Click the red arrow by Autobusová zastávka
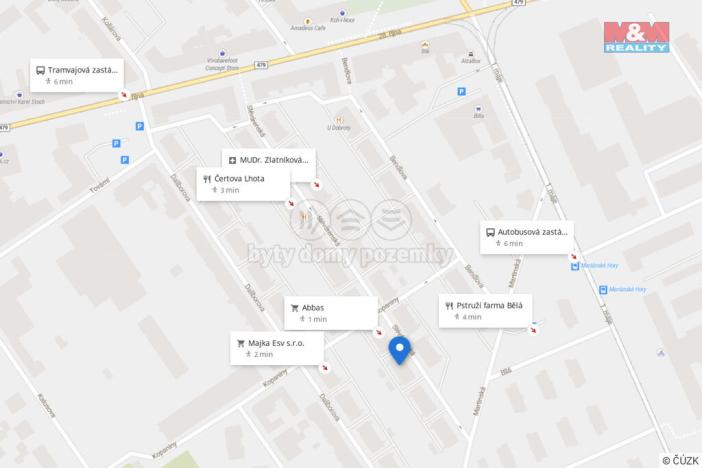 click(x=574, y=256)
